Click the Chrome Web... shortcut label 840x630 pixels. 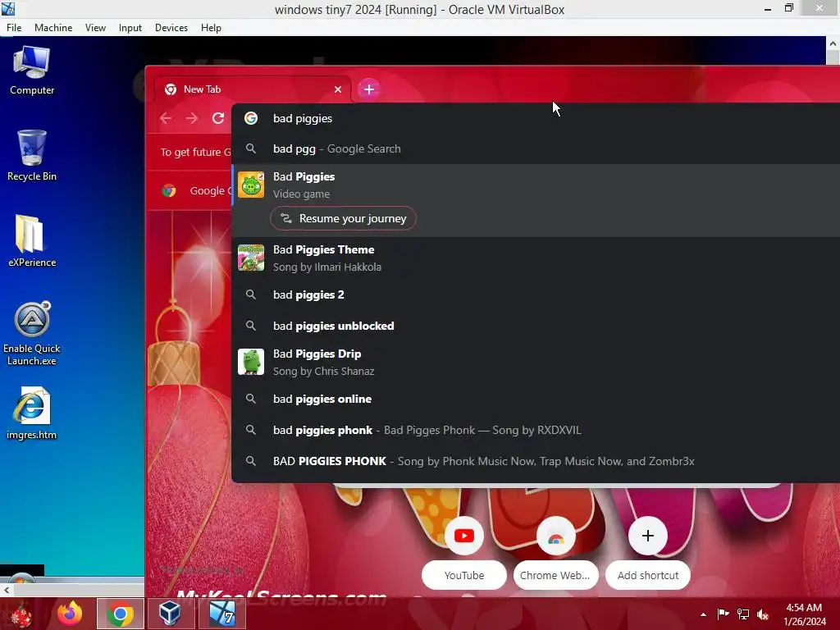point(555,575)
